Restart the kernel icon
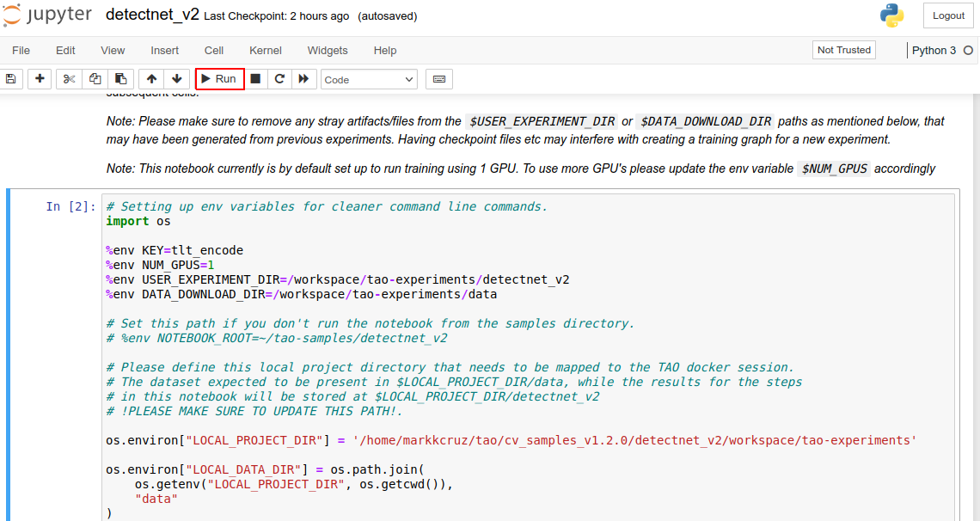Image resolution: width=980 pixels, height=521 pixels. 279,79
